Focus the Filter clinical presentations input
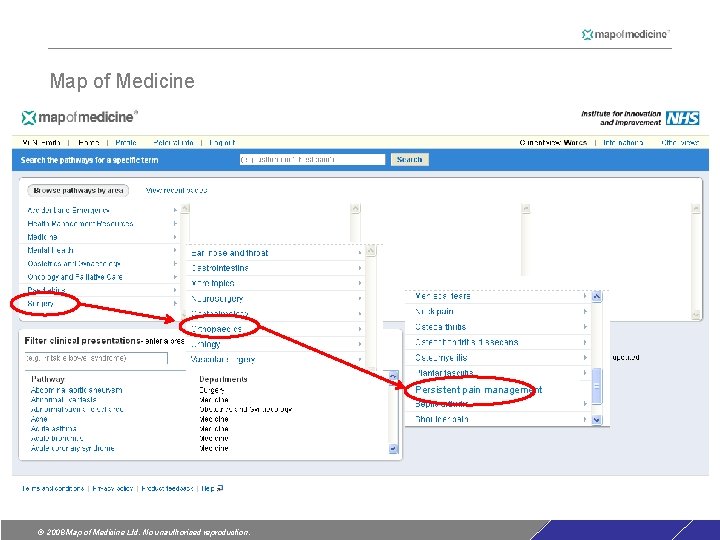This screenshot has height=540, width=720. (96, 358)
